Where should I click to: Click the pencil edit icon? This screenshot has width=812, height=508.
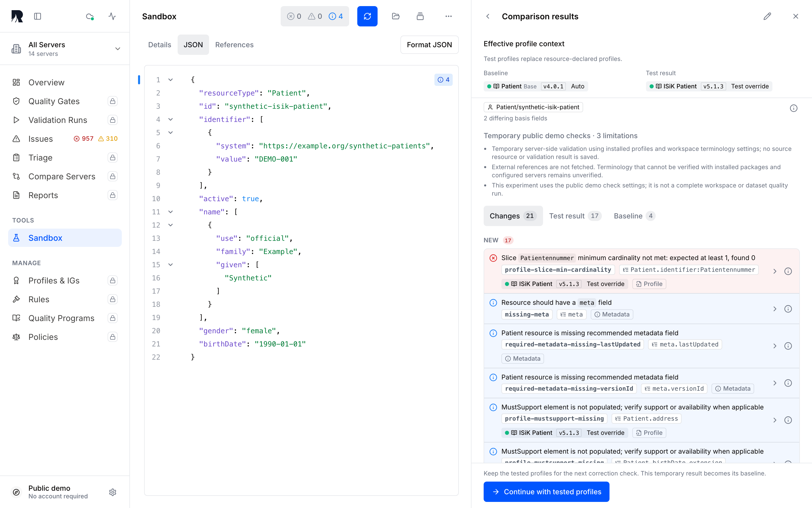coord(767,16)
